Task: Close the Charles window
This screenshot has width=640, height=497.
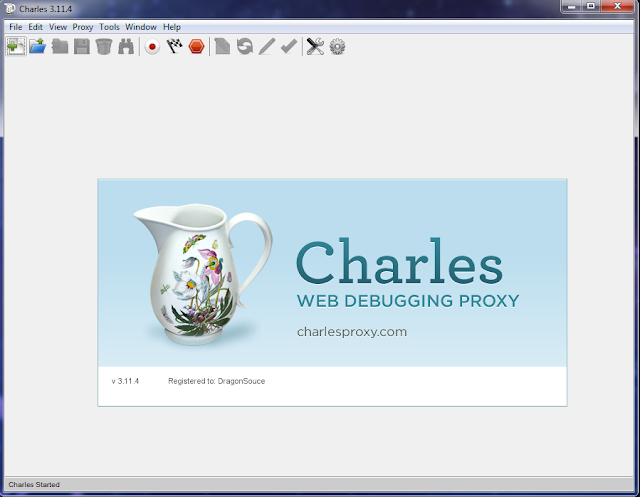Action: click(x=617, y=6)
